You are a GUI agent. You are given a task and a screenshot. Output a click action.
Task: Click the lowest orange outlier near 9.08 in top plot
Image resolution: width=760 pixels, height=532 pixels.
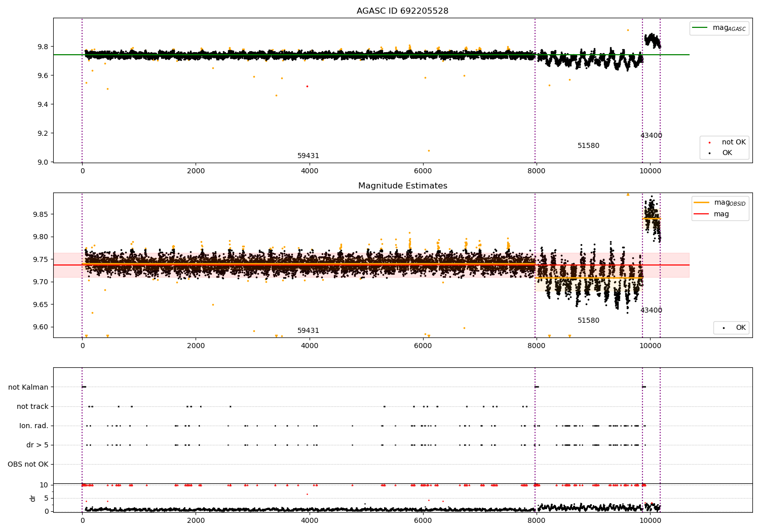click(x=429, y=150)
